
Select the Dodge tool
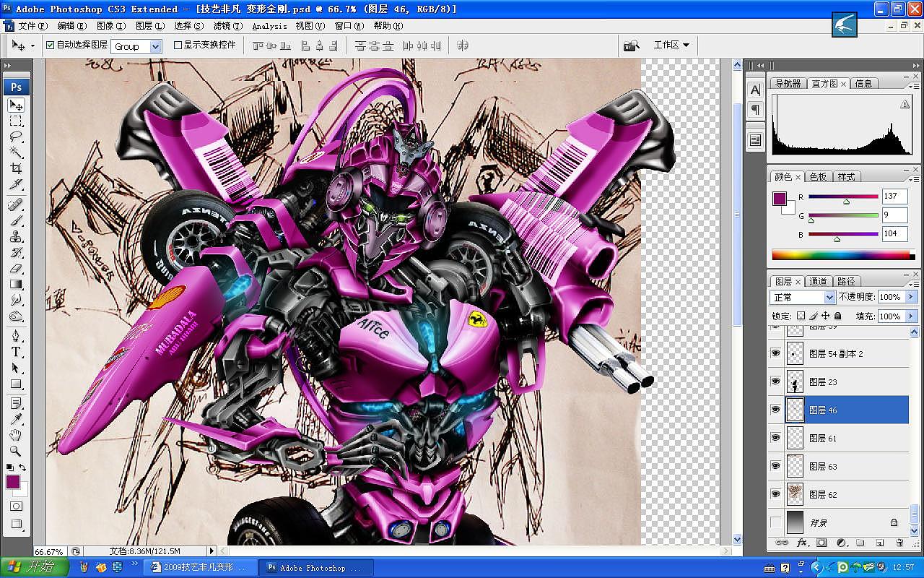point(16,316)
